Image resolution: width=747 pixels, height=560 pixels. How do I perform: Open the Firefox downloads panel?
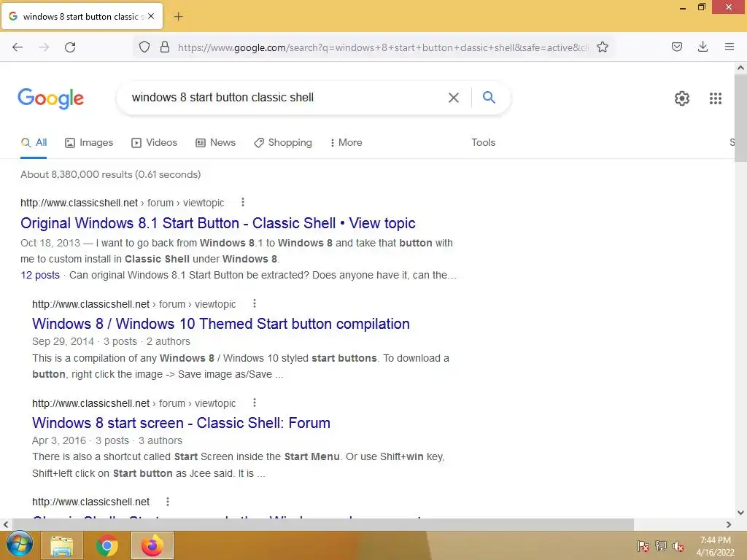703,47
